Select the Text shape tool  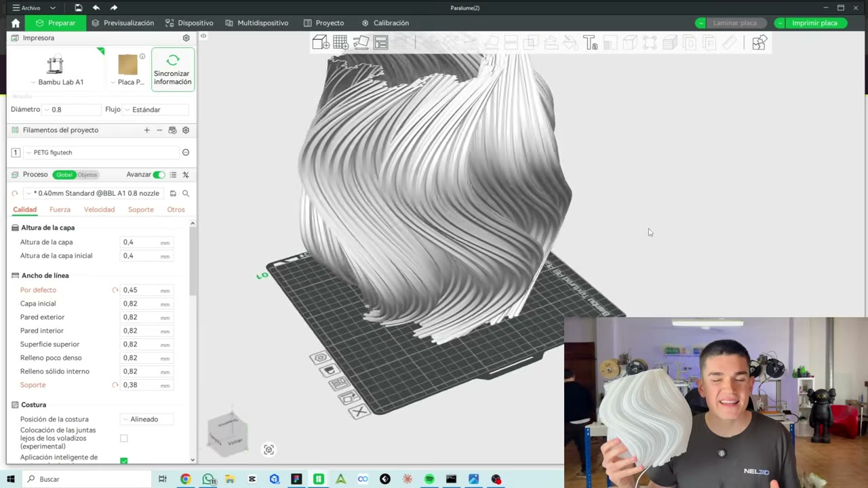click(590, 43)
